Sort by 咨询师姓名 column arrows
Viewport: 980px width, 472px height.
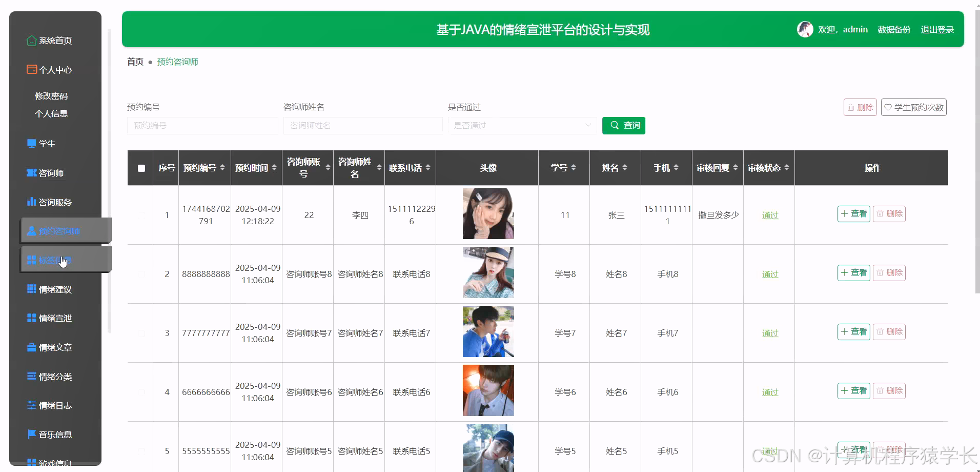[379, 168]
